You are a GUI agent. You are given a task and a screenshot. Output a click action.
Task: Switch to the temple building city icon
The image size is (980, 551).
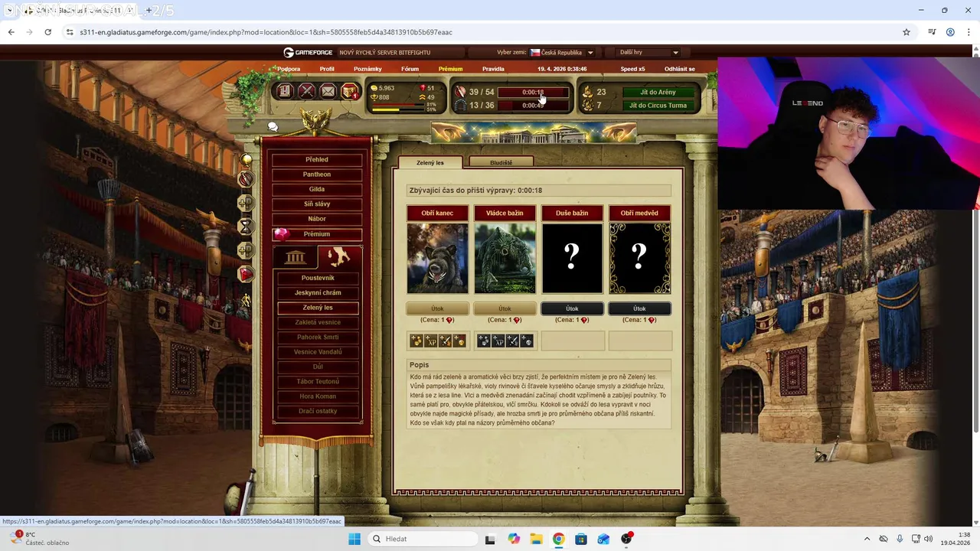pyautogui.click(x=295, y=257)
